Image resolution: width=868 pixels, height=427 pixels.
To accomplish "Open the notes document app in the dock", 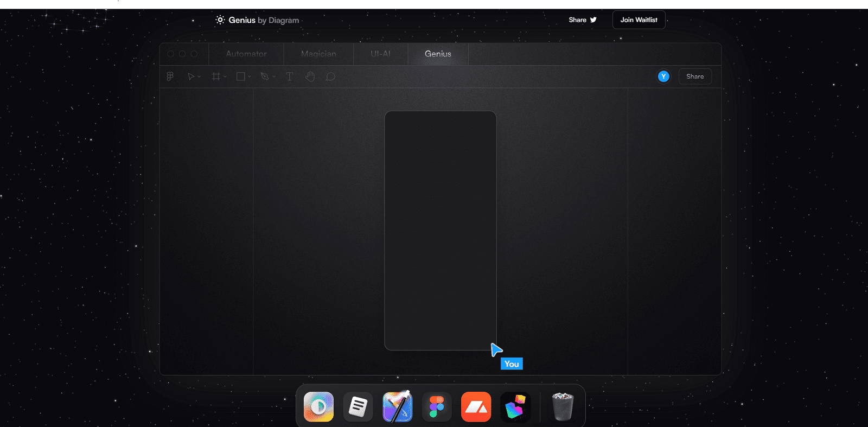I will [358, 407].
